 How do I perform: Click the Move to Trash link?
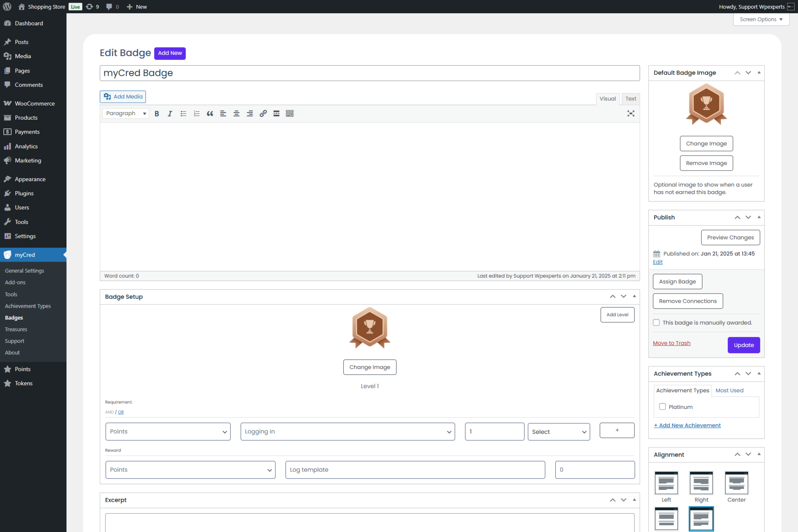671,343
